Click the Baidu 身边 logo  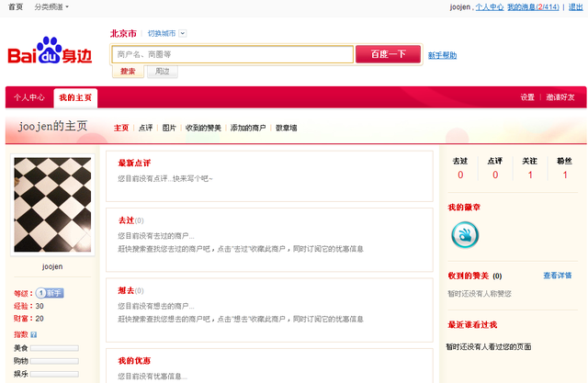coord(51,53)
